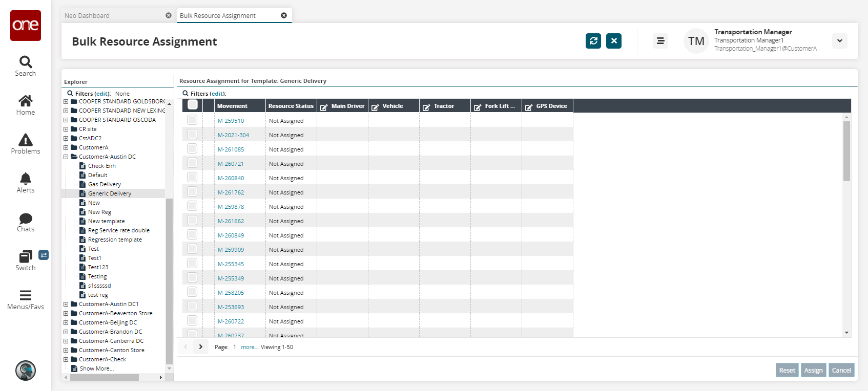Expand the CustomerA-Austin DC1 folder
The width and height of the screenshot is (868, 391).
coord(66,305)
